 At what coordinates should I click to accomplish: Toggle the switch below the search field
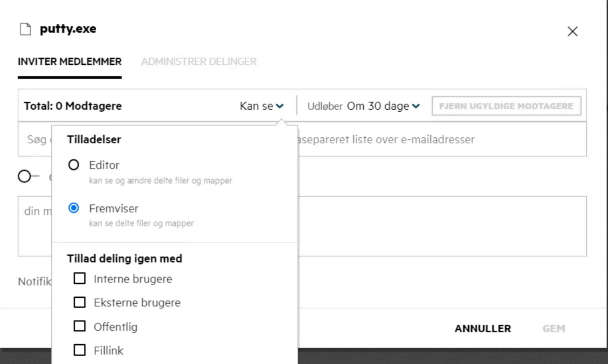pyautogui.click(x=28, y=176)
